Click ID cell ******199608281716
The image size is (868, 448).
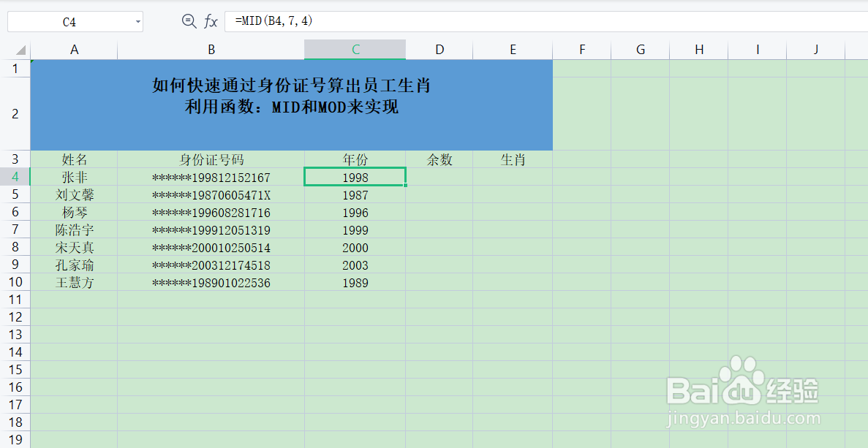pos(211,213)
